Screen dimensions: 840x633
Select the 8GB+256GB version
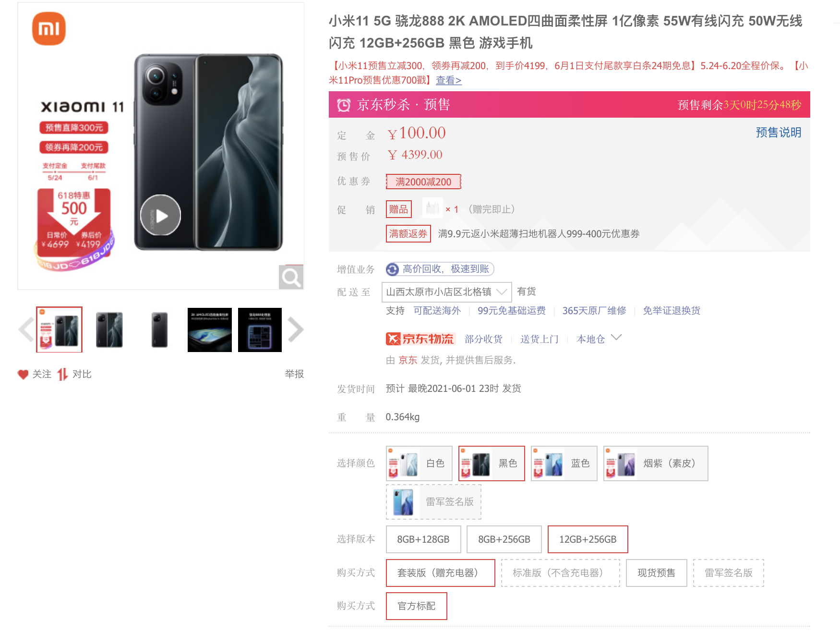504,539
